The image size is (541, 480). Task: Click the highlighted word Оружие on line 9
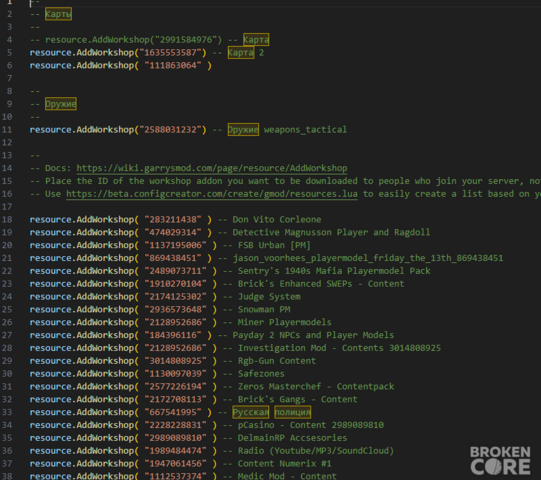[61, 104]
